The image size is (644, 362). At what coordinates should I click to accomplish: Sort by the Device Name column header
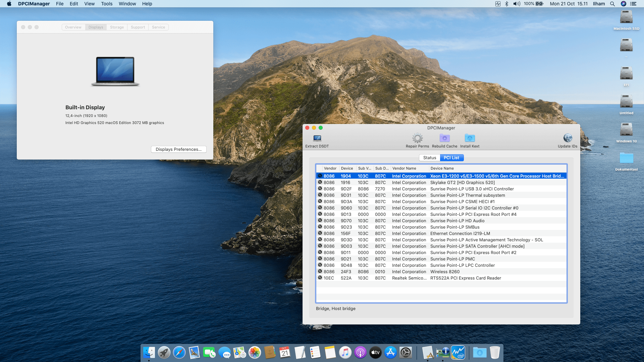442,168
